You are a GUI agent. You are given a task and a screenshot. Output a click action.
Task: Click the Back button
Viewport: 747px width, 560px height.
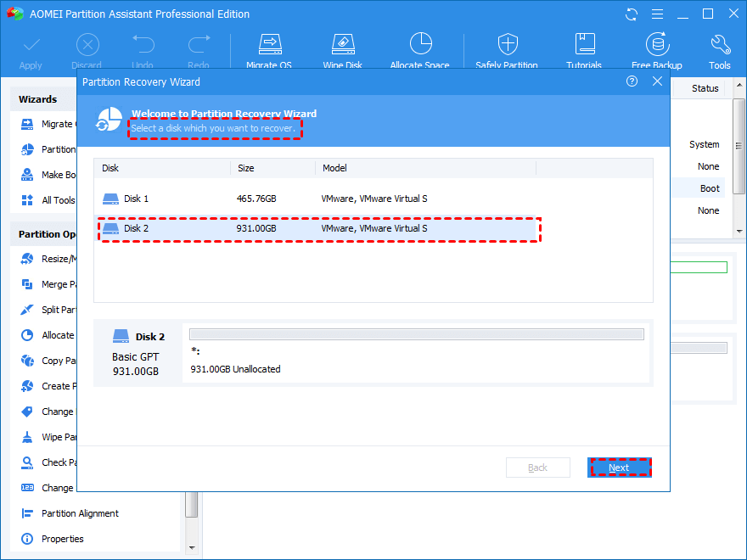[x=537, y=468]
